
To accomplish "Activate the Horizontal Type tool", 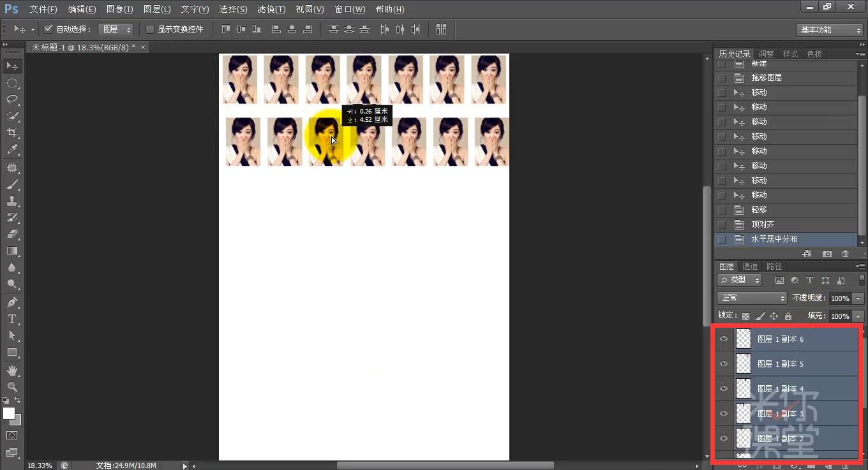I will coord(12,319).
